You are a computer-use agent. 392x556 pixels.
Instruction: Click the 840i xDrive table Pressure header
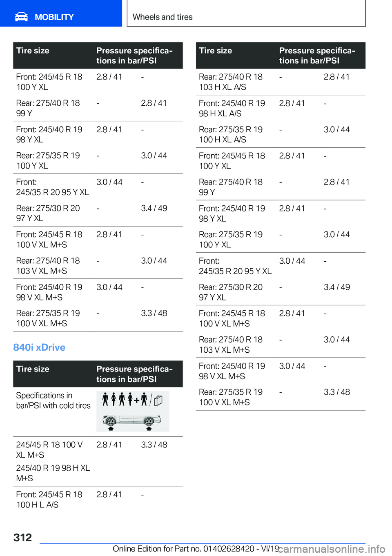[x=134, y=374]
